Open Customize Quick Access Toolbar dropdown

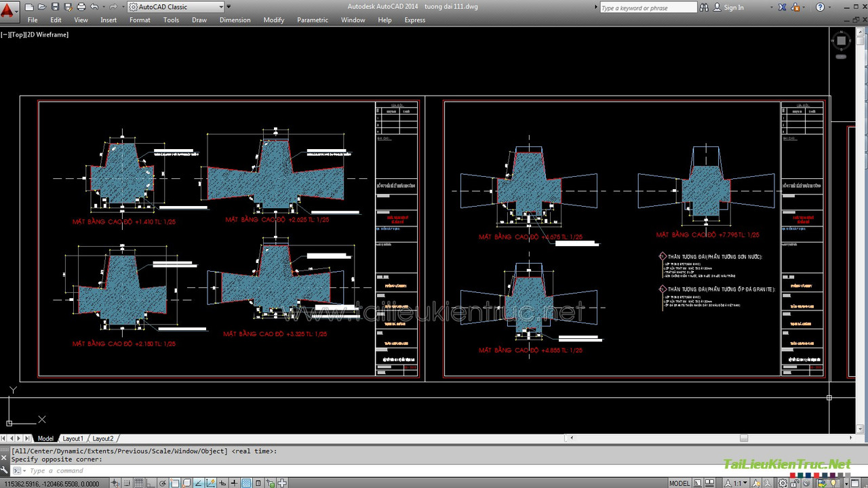pos(229,7)
